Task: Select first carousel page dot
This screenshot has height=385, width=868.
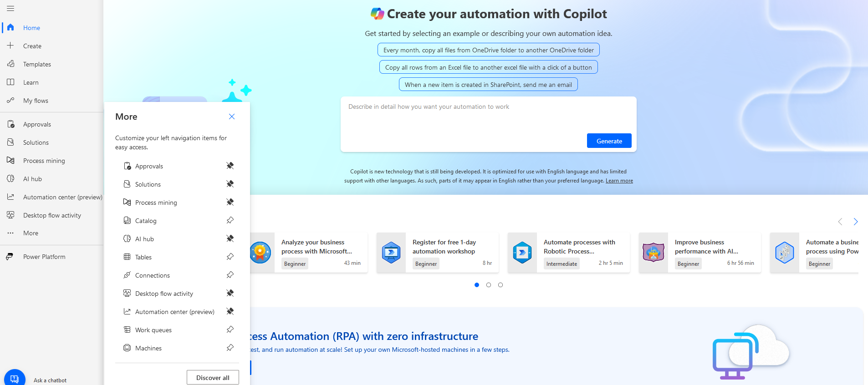Action: (x=477, y=285)
